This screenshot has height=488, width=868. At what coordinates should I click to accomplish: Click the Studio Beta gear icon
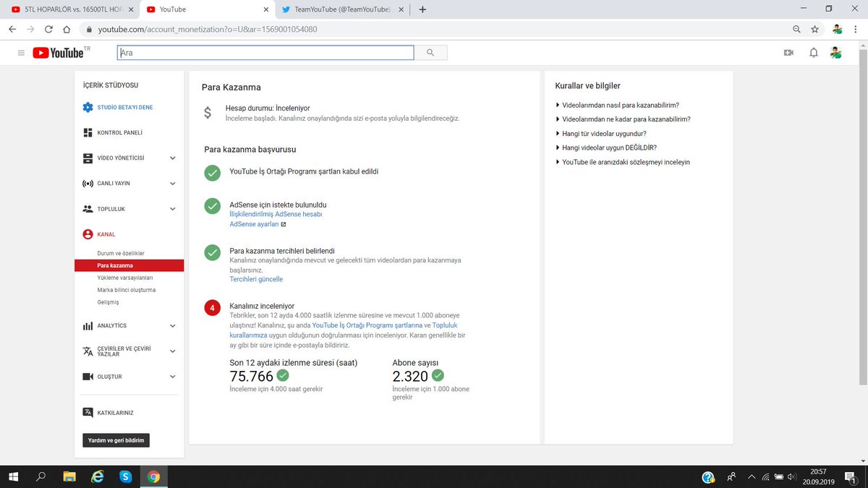88,107
